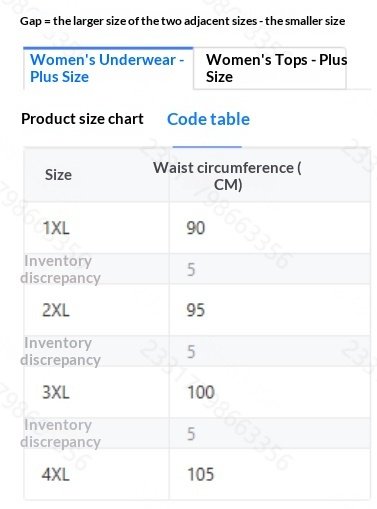Image resolution: width=377 pixels, height=509 pixels.
Task: Click the waist value 100 cell
Action: pos(270,392)
